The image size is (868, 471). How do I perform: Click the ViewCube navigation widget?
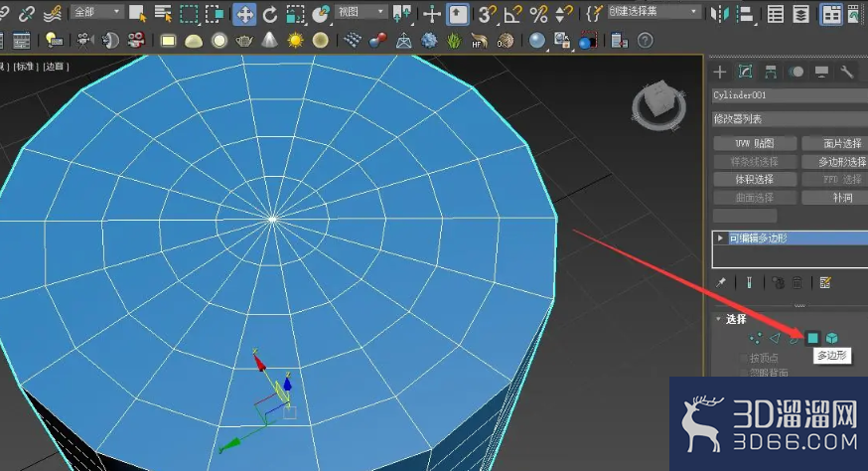point(659,105)
